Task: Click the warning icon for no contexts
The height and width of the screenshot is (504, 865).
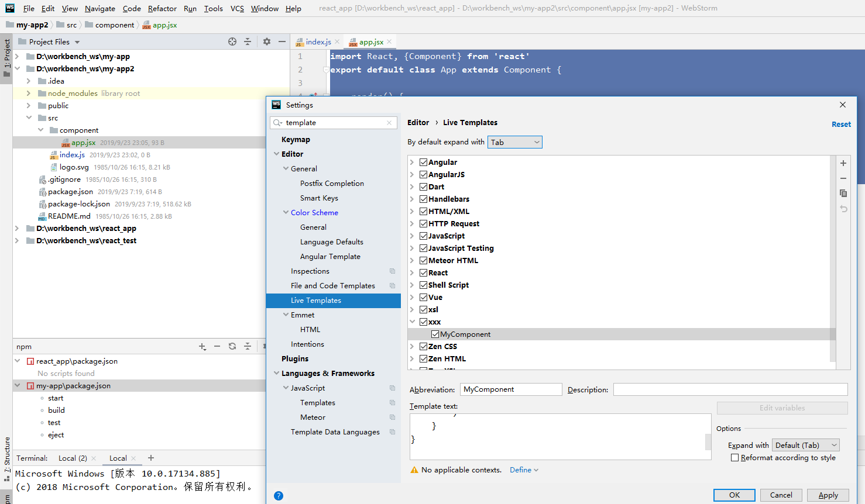Action: pos(414,470)
